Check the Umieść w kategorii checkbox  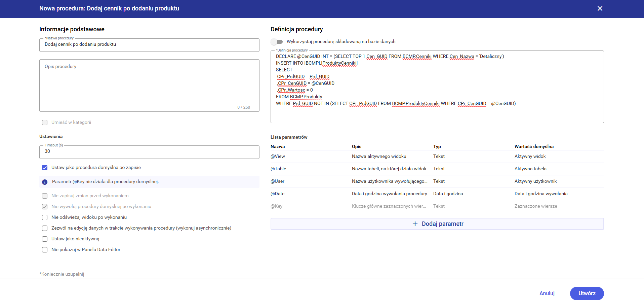45,123
